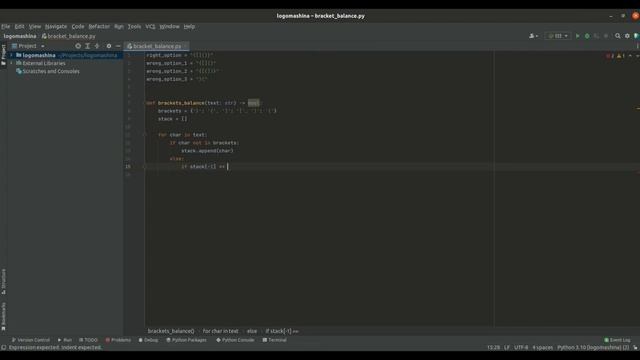The height and width of the screenshot is (360, 640).
Task: Open the Refactor menu
Action: point(99,27)
